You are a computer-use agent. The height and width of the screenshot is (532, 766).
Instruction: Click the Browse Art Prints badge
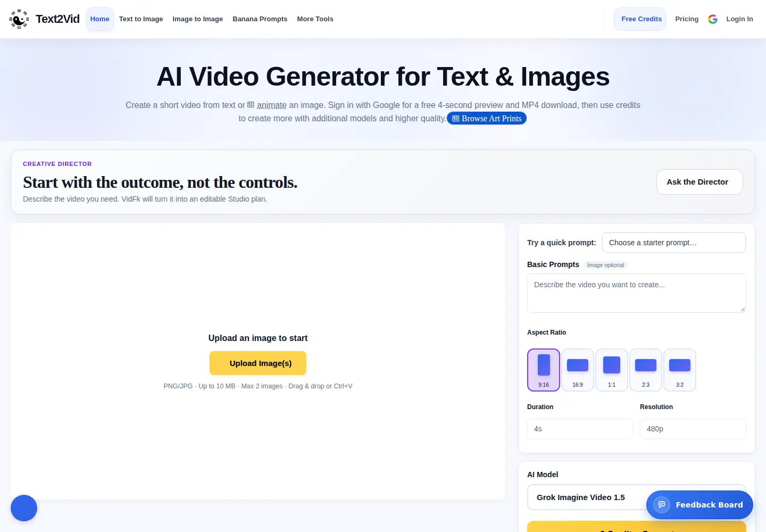point(487,118)
